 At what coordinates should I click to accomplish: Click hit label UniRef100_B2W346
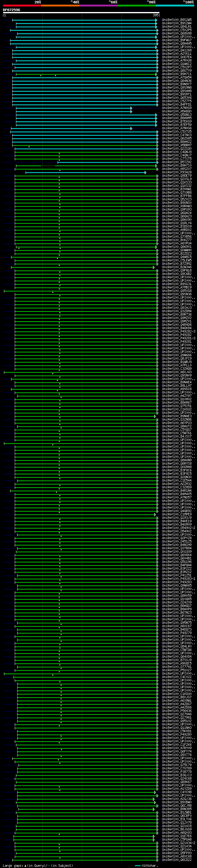click(x=177, y=267)
